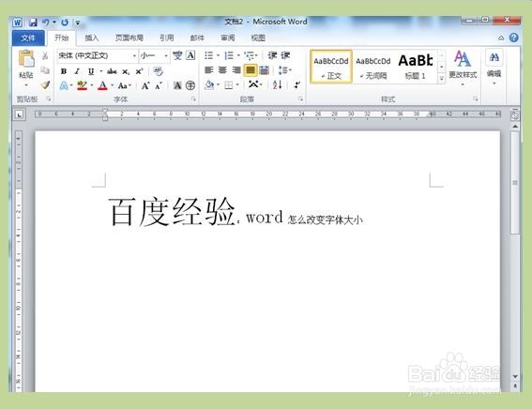Select the 正文 Normal style
Viewport: 532px width, 409px height.
coord(331,67)
